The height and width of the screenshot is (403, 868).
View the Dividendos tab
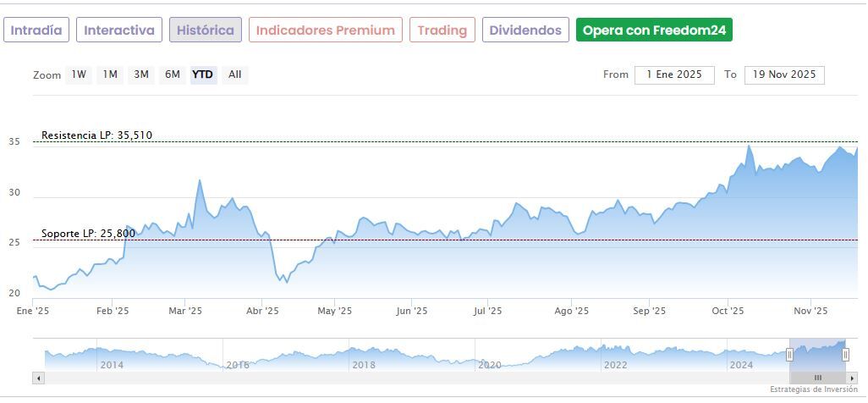pyautogui.click(x=525, y=30)
